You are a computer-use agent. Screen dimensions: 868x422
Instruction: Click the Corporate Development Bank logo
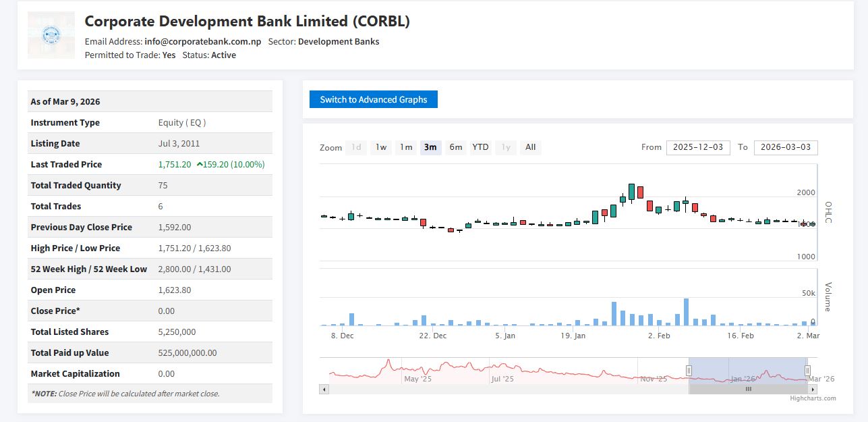point(51,35)
